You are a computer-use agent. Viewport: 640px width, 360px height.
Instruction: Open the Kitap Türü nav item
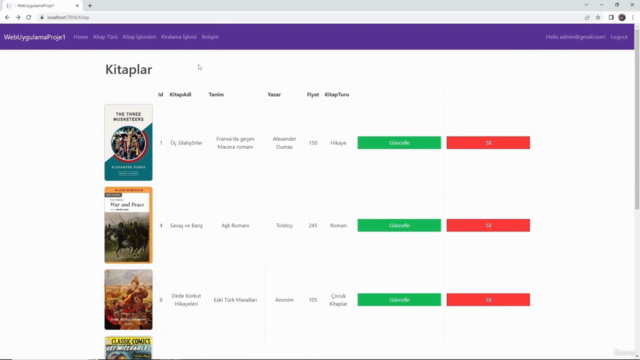[105, 37]
